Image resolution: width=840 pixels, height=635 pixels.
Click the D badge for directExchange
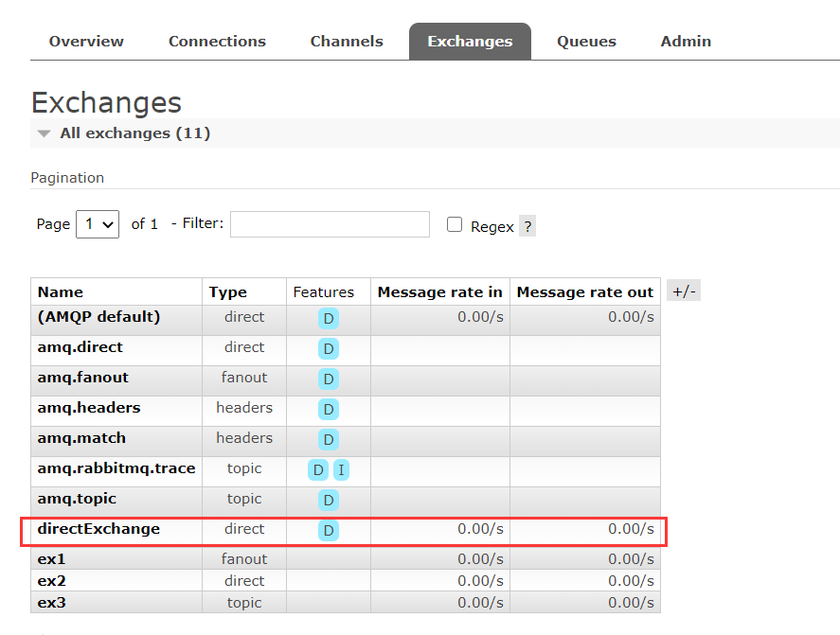point(329,531)
